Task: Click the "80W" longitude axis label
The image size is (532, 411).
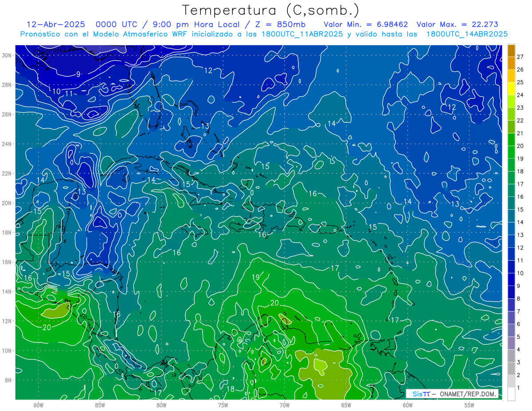Action: 161,406
